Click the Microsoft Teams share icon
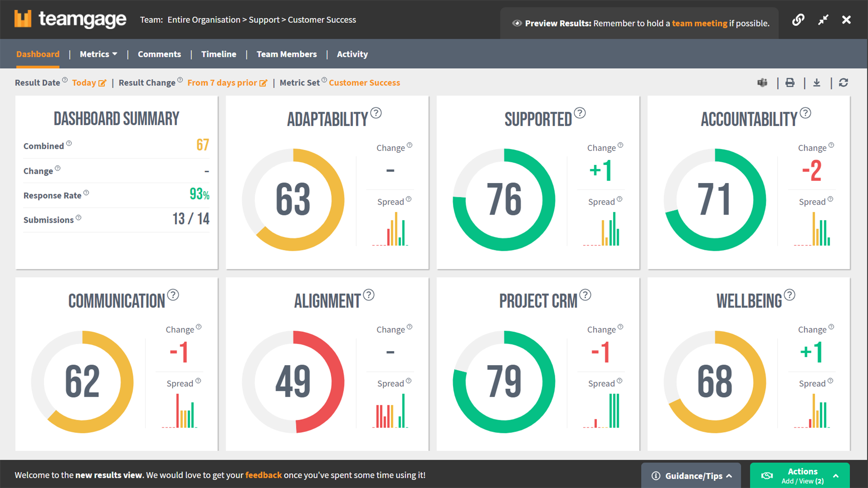 click(762, 83)
